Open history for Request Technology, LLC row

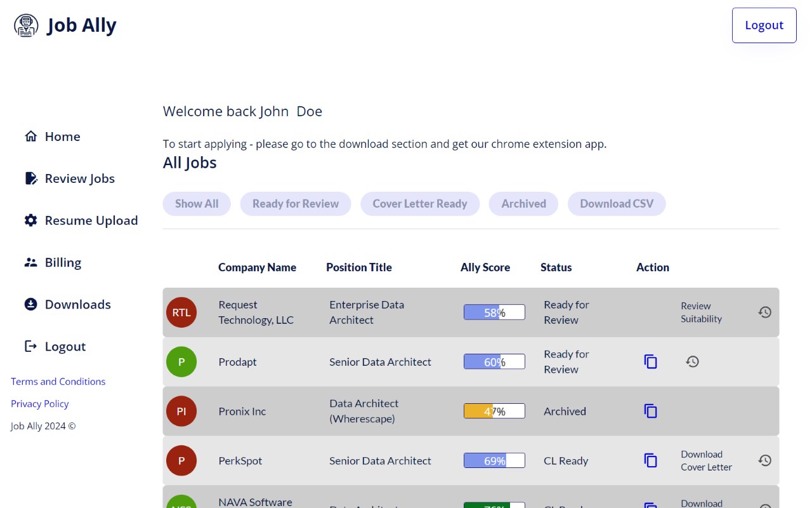click(765, 312)
